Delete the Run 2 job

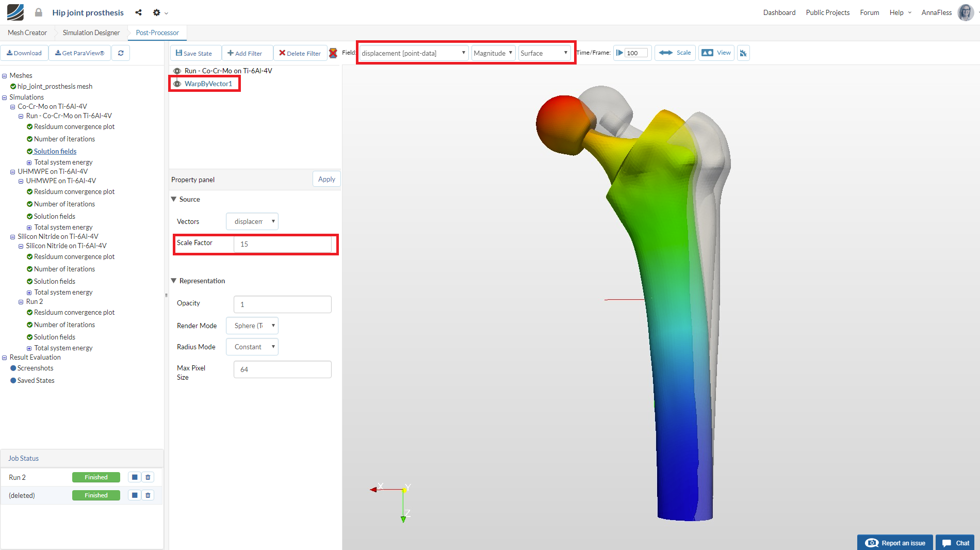tap(148, 477)
